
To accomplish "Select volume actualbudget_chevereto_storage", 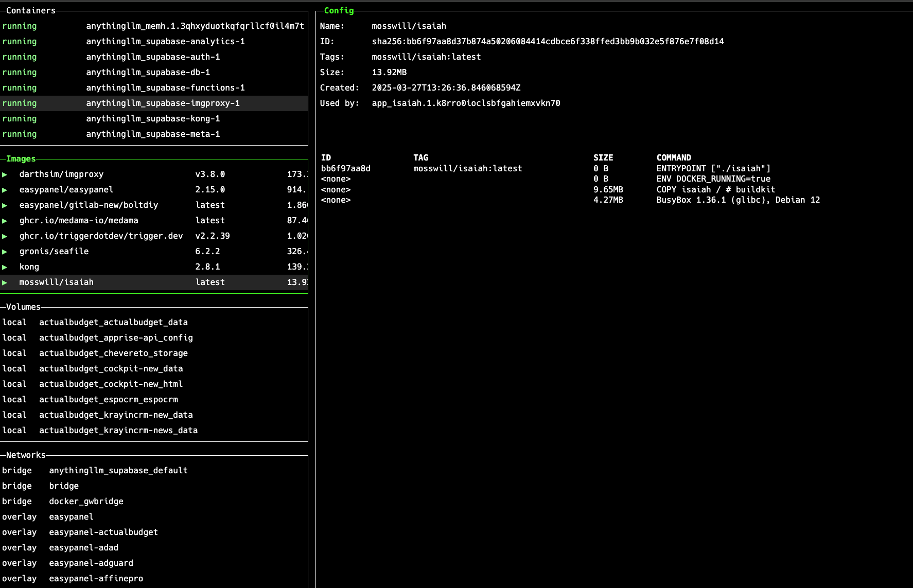I will tap(113, 353).
